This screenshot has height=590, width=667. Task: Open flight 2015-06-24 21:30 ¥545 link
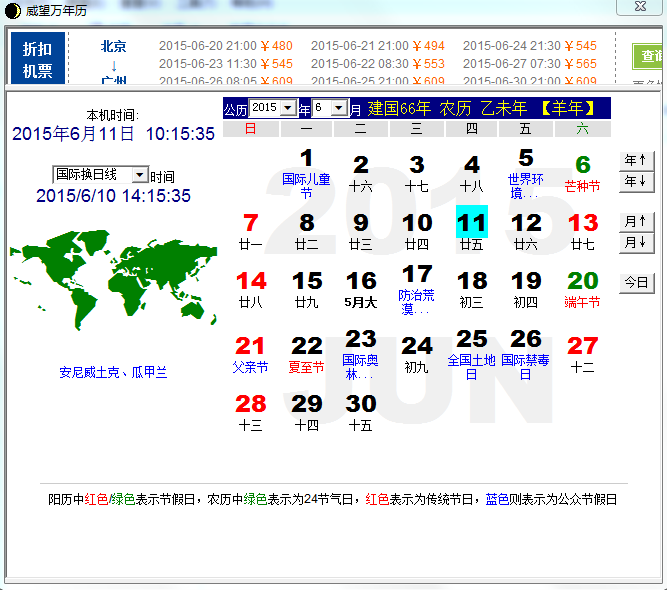click(529, 46)
